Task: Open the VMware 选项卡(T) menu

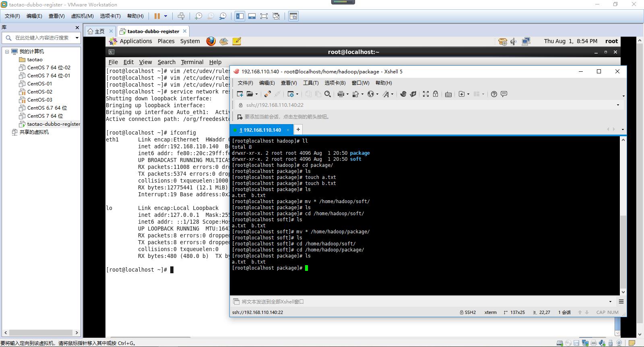Action: point(110,16)
